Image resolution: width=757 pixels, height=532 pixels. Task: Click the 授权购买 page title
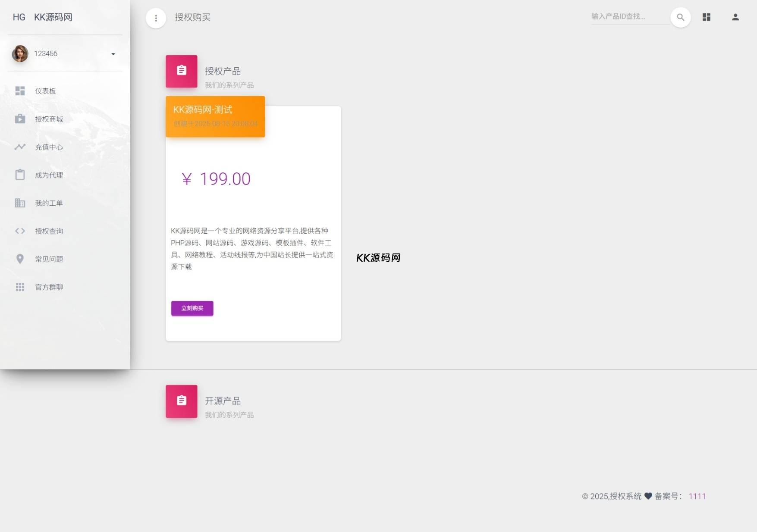click(x=192, y=17)
